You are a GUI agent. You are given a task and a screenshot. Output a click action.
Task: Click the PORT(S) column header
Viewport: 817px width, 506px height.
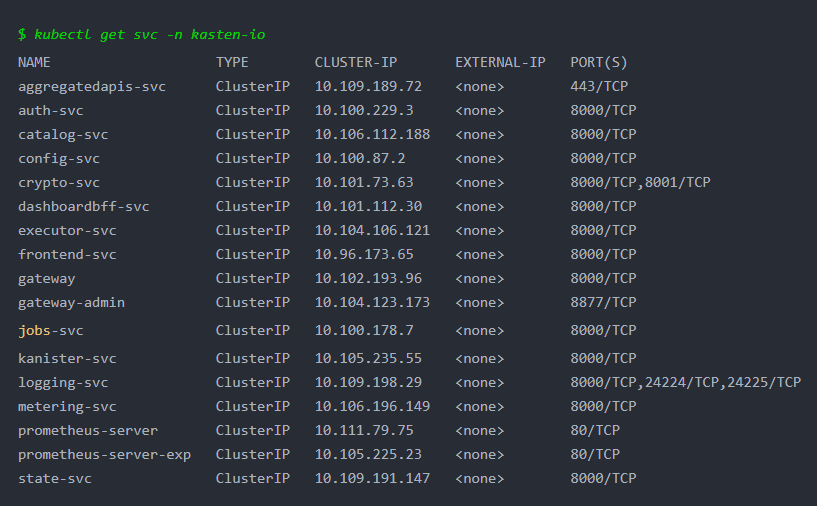pyautogui.click(x=599, y=63)
